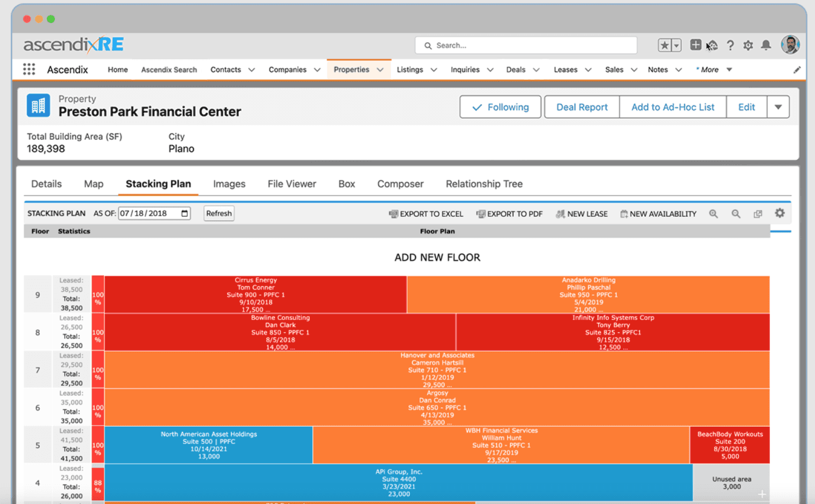Click the plus on Unused area block

coord(762,494)
